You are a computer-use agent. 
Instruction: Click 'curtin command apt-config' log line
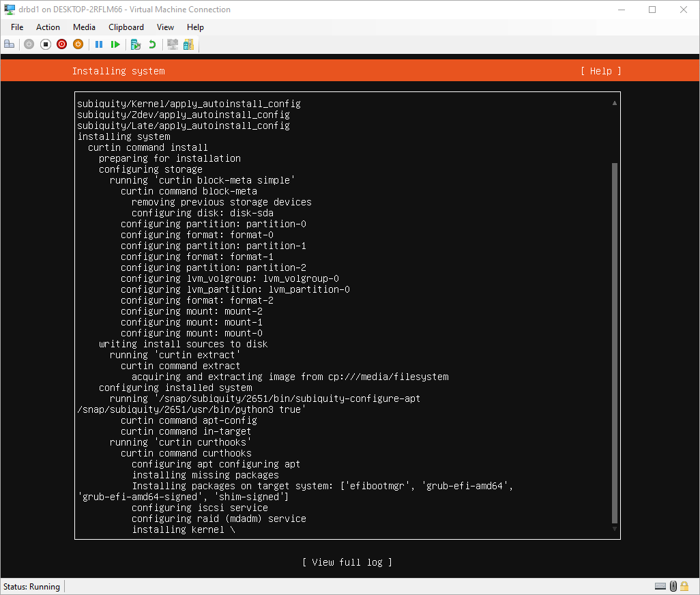pos(189,420)
